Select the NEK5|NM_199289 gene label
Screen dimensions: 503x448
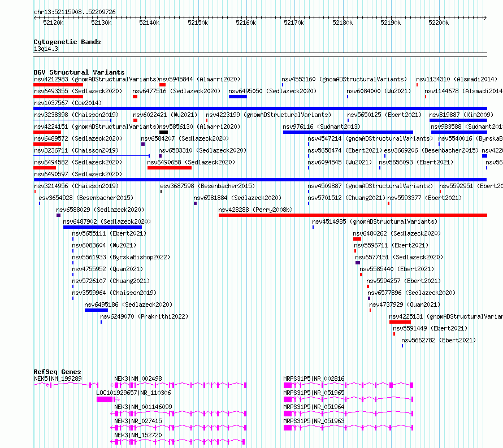[x=58, y=379]
